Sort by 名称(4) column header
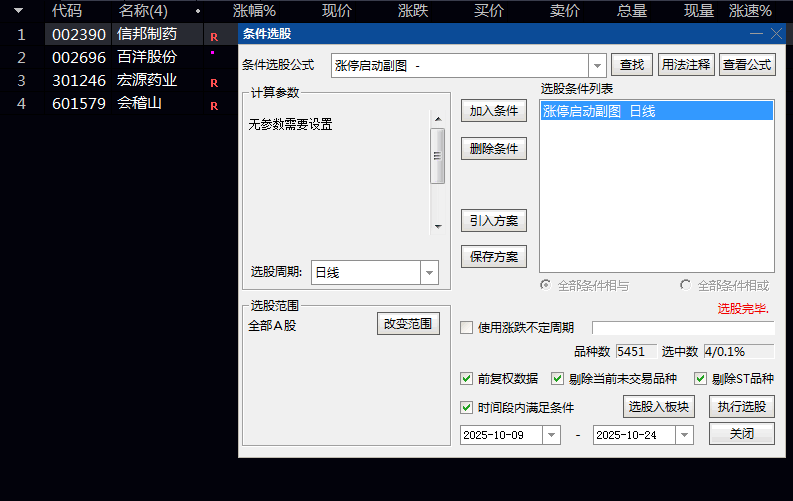 (143, 11)
